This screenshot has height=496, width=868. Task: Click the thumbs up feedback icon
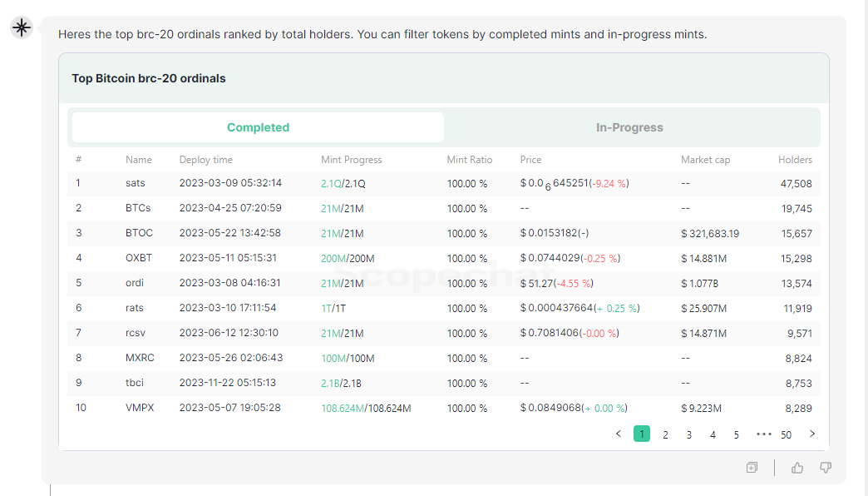797,468
